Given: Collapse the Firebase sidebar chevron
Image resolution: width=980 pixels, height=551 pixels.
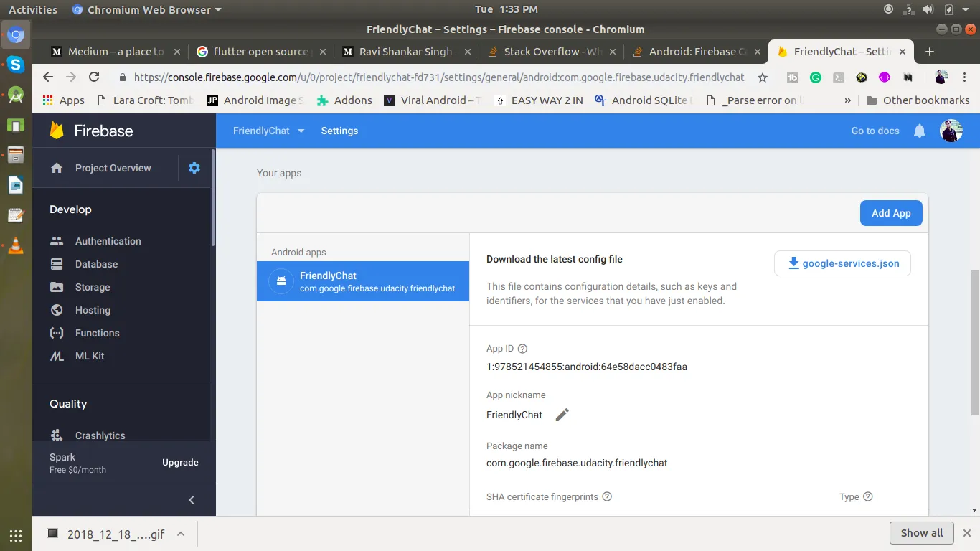Looking at the screenshot, I should coord(192,500).
